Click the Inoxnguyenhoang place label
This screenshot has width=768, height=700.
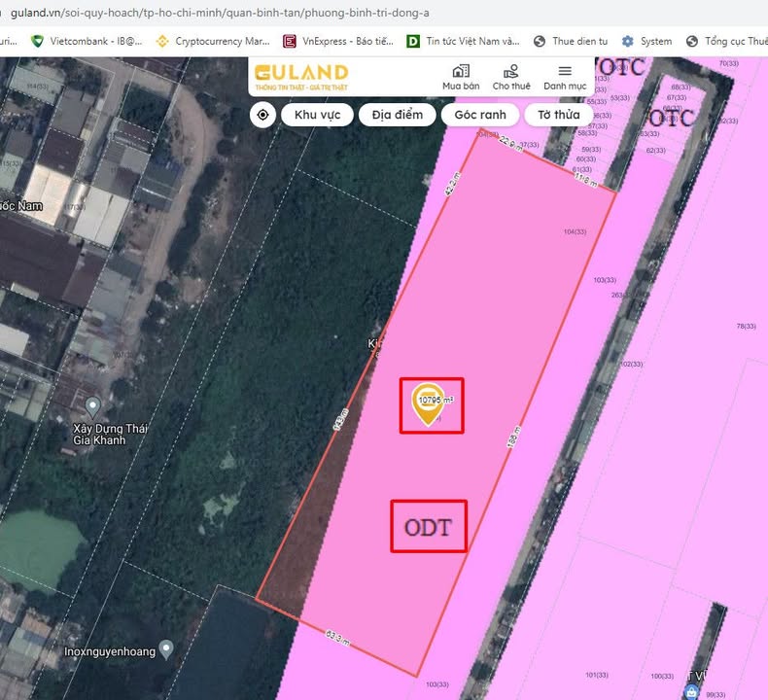110,651
